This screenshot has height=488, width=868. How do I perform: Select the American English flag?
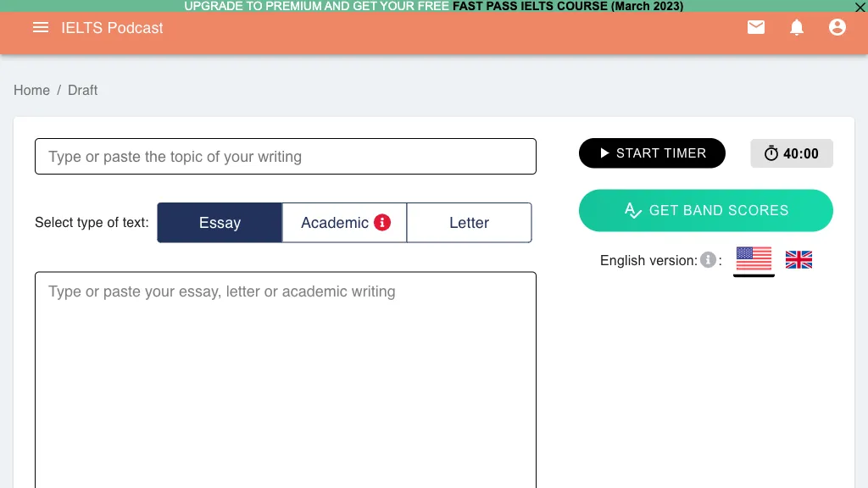[x=754, y=259]
